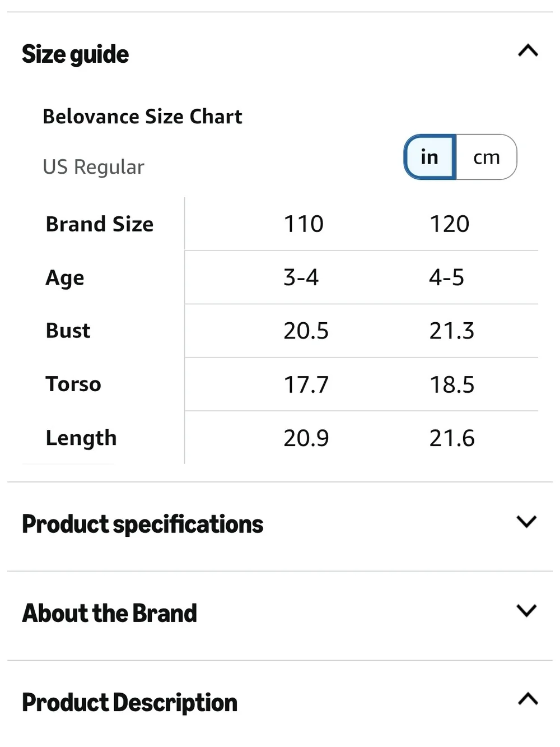The image size is (560, 747).
Task: Click the Length row label
Action: pyautogui.click(x=81, y=438)
